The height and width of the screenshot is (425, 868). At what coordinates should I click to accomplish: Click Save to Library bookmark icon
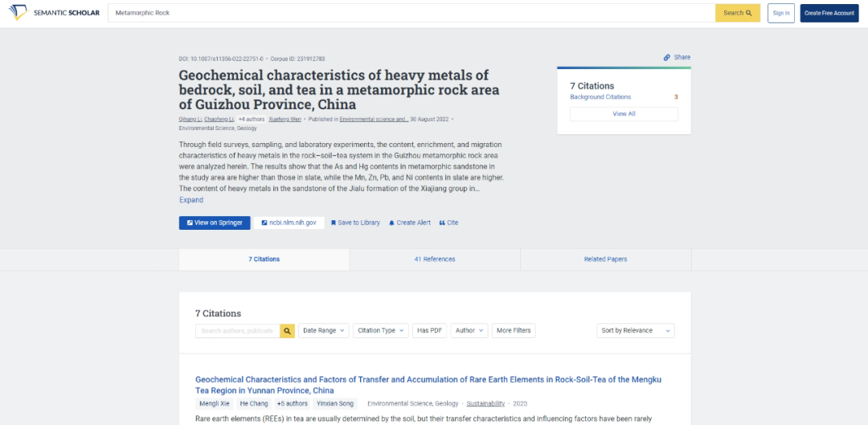(334, 223)
